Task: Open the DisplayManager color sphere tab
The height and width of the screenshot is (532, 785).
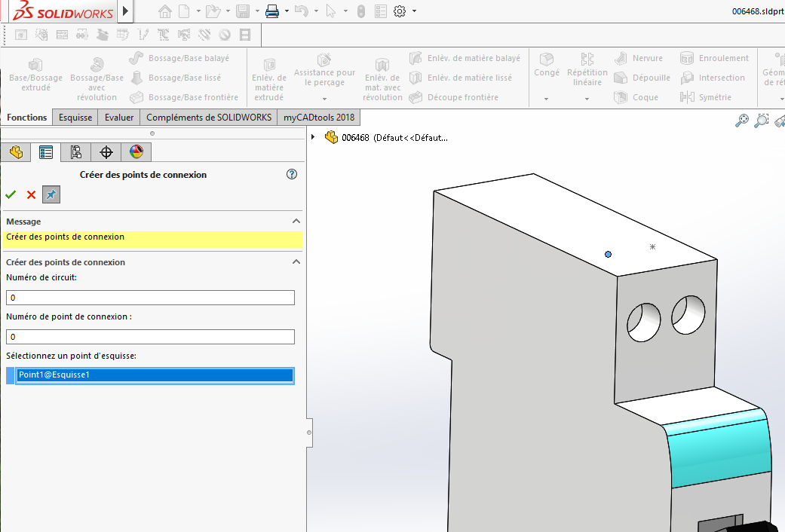Action: [x=136, y=152]
